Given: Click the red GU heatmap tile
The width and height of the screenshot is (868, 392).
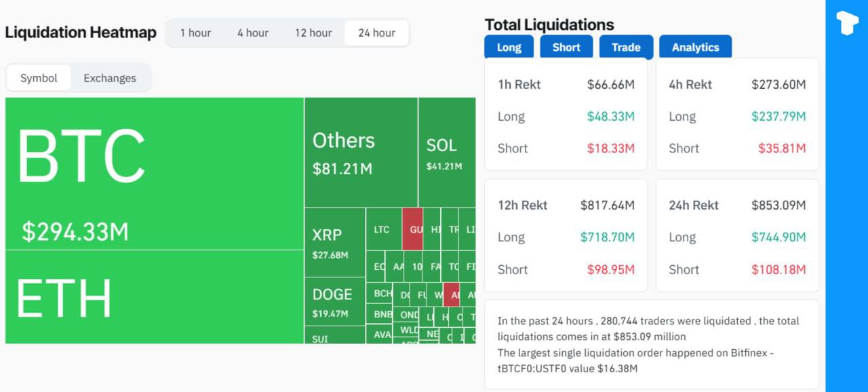Looking at the screenshot, I should click(412, 229).
